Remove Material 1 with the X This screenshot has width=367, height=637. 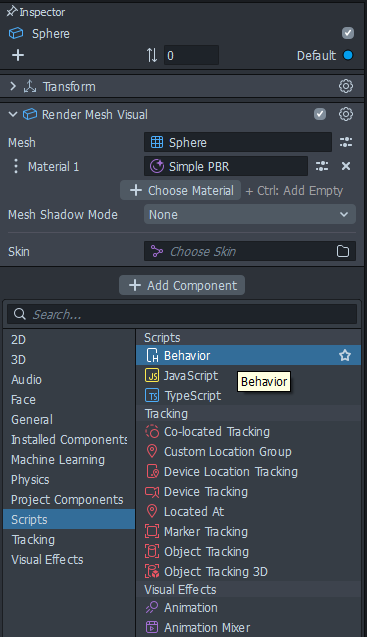click(x=346, y=166)
